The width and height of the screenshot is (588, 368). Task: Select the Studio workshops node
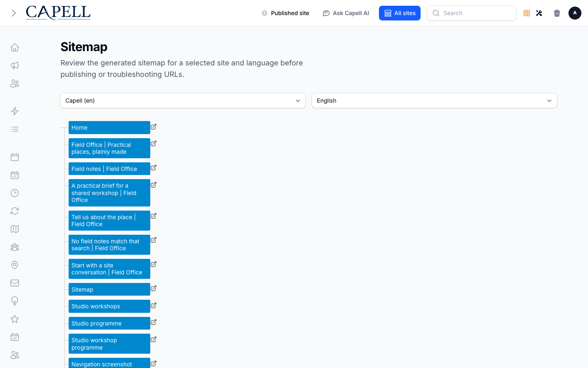[x=109, y=306]
